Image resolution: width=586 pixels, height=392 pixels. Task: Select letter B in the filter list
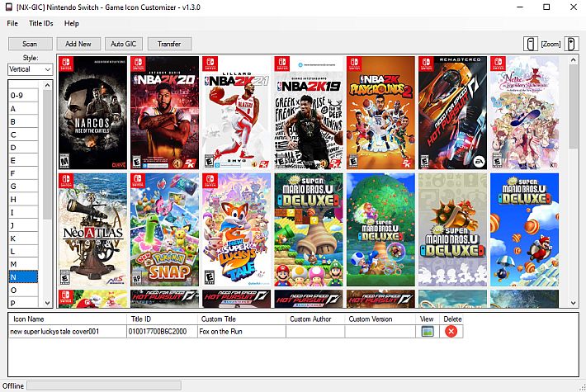(x=23, y=121)
